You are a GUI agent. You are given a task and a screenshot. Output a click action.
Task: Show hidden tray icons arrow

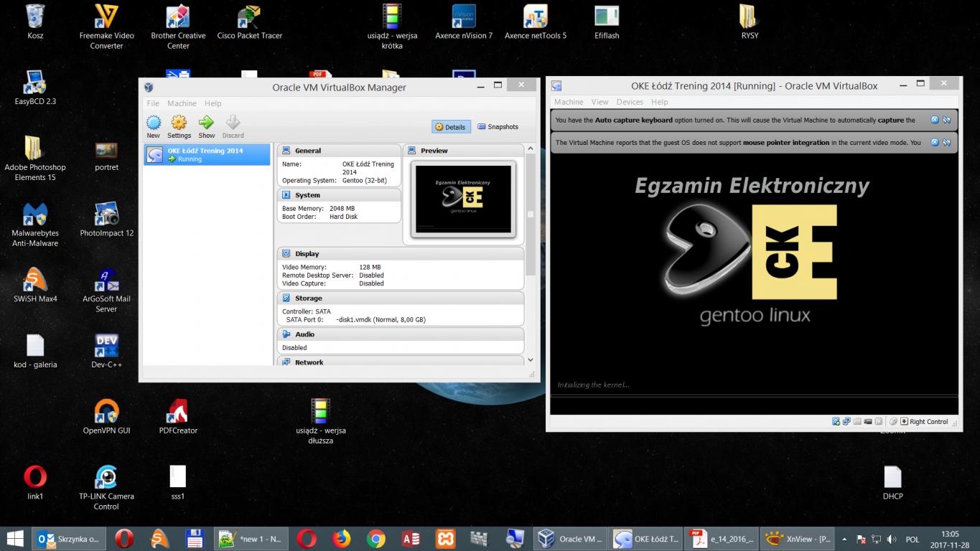[x=844, y=539]
